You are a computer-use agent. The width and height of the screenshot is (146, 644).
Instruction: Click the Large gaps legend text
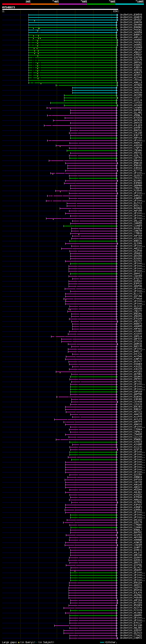28,642
